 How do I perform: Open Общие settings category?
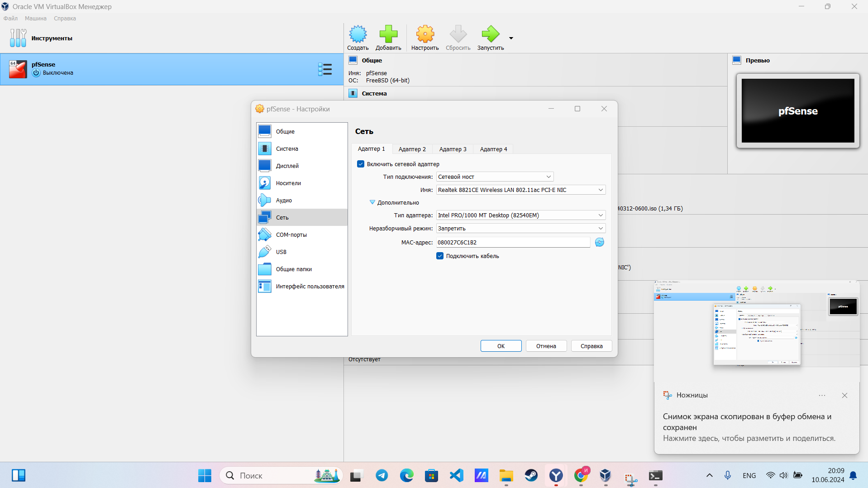click(x=302, y=131)
